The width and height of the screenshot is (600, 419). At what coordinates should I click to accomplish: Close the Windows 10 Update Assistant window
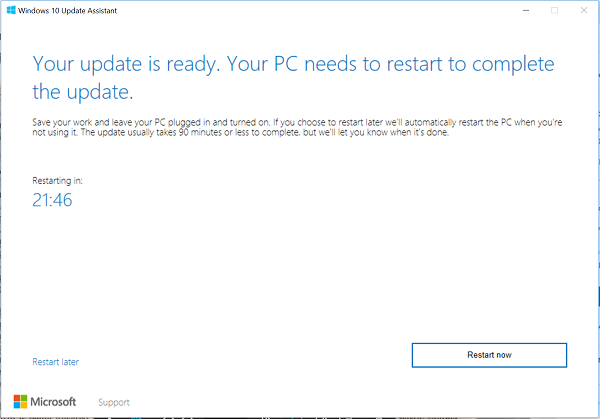click(582, 10)
